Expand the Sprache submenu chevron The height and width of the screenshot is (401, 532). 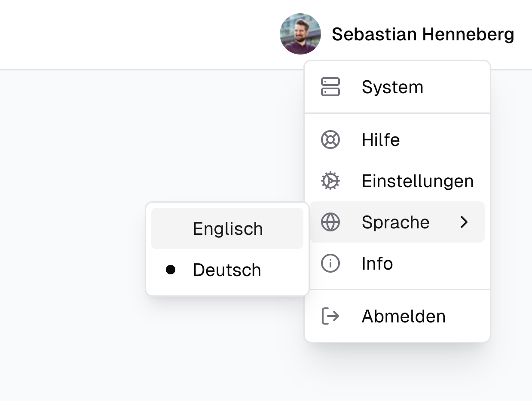coord(465,222)
